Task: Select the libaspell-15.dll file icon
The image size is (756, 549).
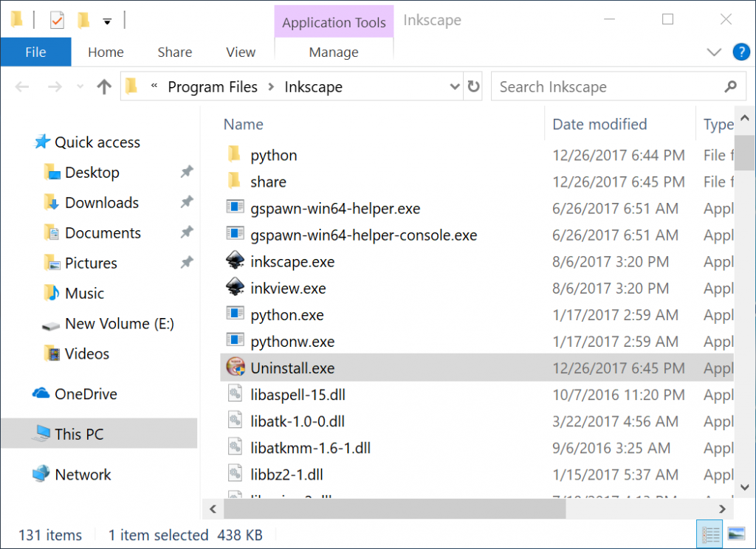Action: click(235, 393)
